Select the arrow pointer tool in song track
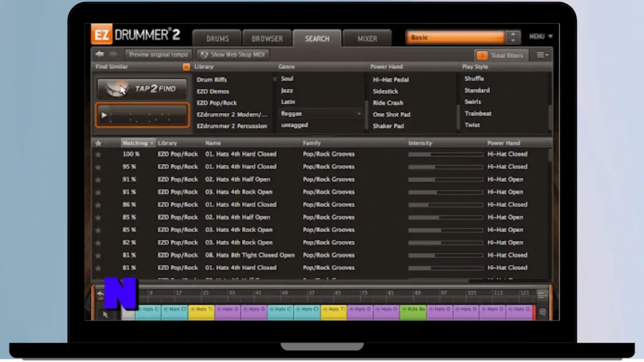Screen dimensions: 644x362 pos(106,314)
